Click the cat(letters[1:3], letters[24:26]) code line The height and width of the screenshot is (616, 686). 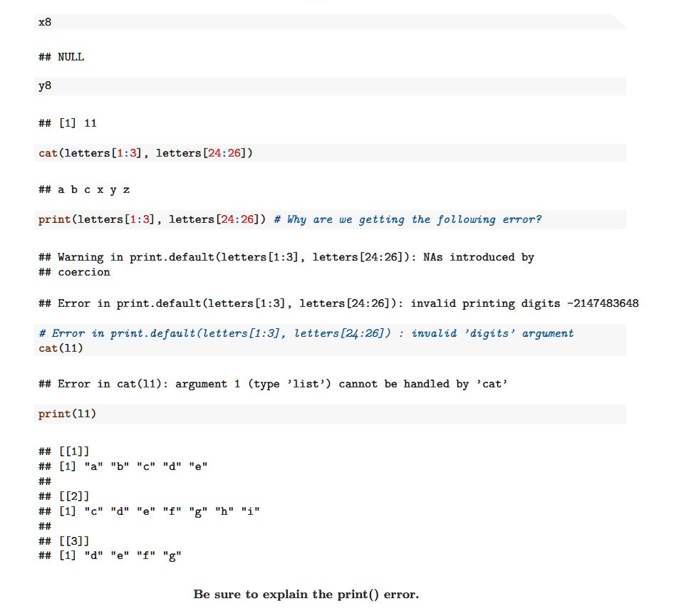point(146,153)
